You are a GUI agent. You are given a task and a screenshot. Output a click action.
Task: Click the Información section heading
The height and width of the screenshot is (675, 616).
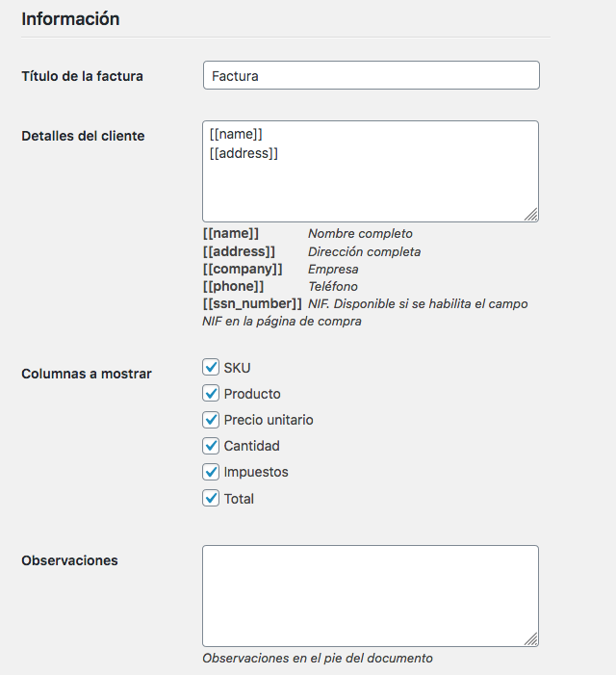(x=70, y=19)
